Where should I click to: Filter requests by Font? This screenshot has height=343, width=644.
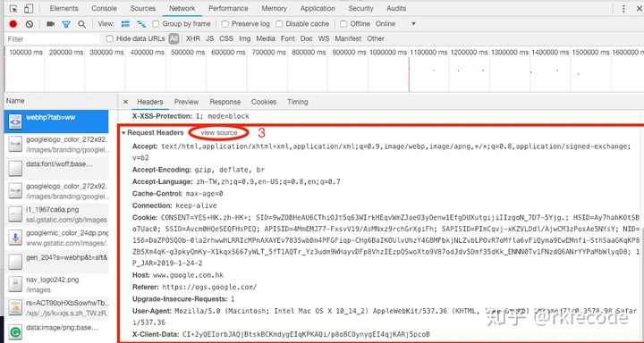[287, 39]
